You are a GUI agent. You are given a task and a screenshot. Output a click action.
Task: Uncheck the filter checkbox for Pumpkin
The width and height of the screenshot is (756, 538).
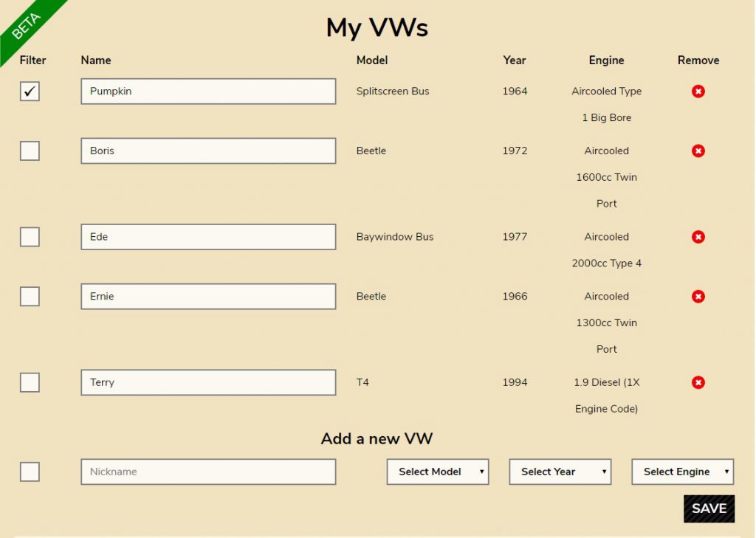tap(30, 91)
